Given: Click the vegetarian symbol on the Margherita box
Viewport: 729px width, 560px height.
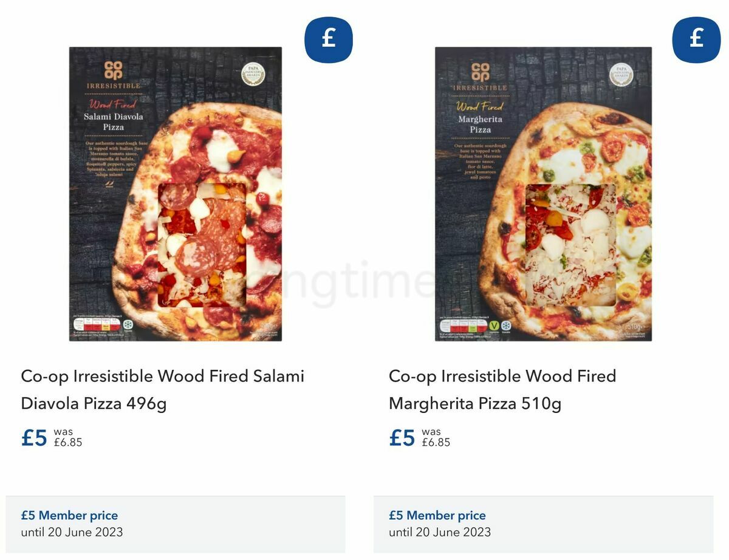Looking at the screenshot, I should click(495, 326).
